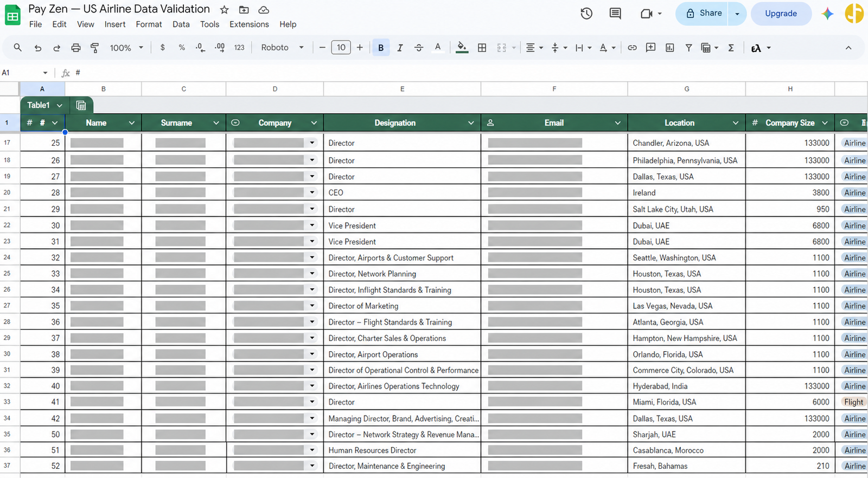This screenshot has height=478, width=868.
Task: Open text color picker
Action: (x=438, y=48)
